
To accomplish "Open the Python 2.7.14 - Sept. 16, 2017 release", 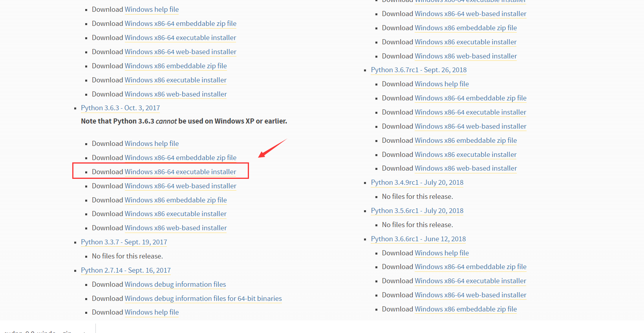I will [126, 270].
